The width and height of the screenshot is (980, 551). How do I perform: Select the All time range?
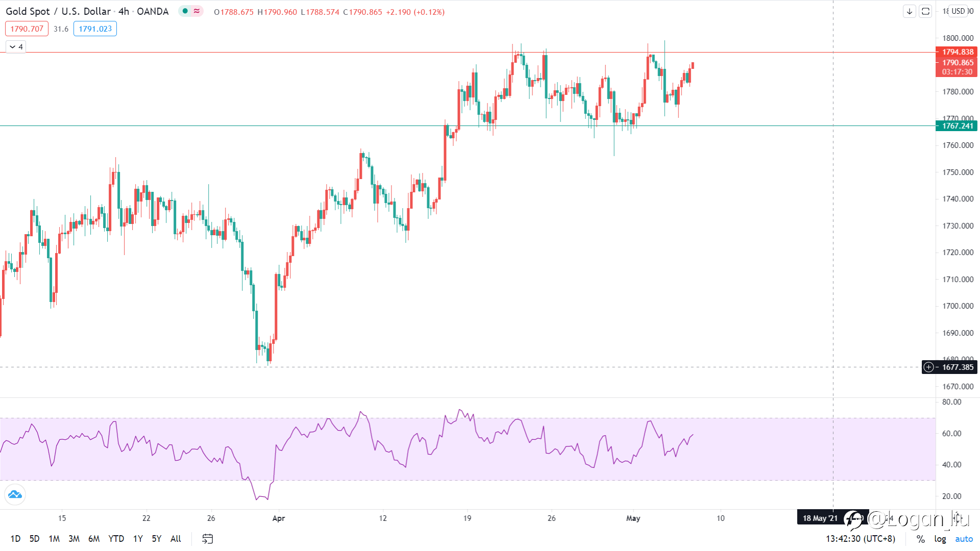176,539
